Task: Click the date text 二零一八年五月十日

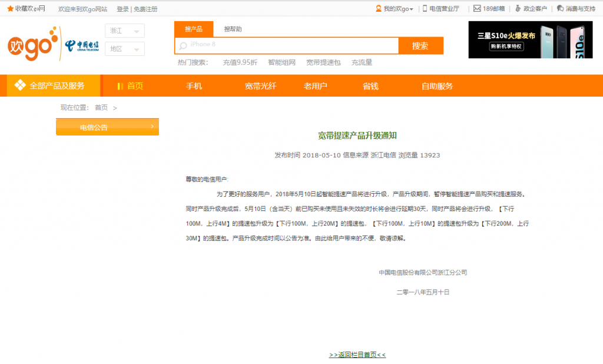Action: (423, 292)
